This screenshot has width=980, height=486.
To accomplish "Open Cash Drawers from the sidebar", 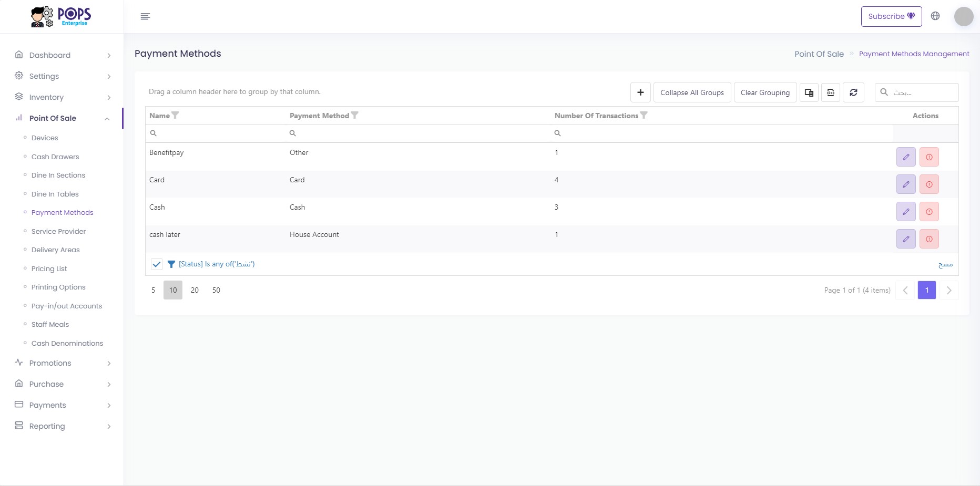I will point(55,157).
